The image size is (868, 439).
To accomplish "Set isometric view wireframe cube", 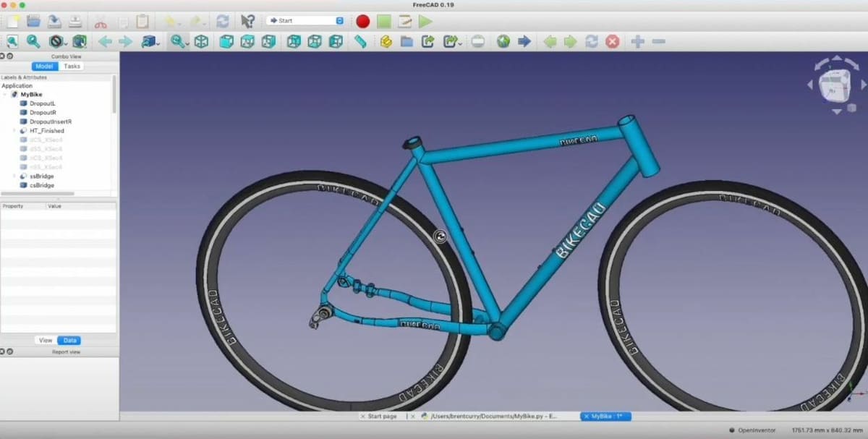I will pos(201,41).
